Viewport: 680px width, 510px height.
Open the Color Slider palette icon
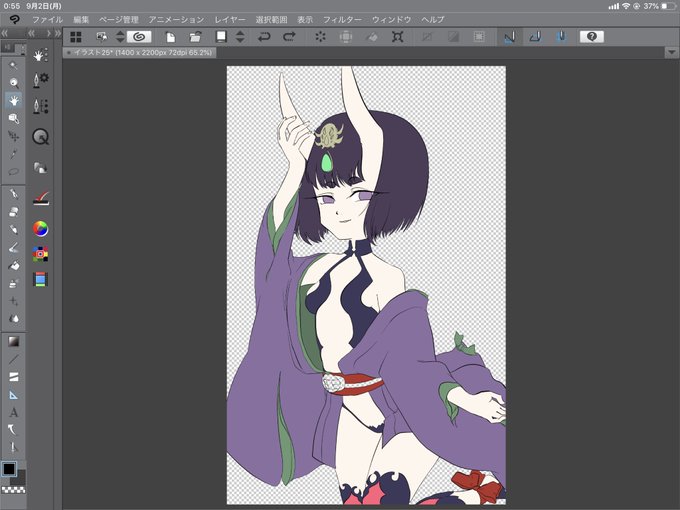point(40,279)
